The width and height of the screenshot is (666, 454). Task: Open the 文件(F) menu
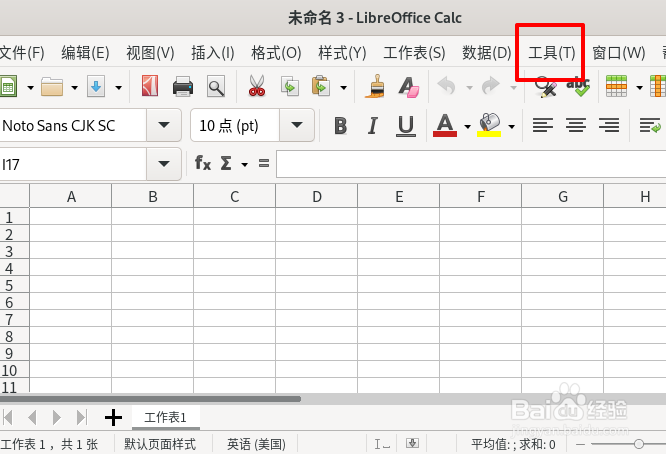pyautogui.click(x=22, y=53)
